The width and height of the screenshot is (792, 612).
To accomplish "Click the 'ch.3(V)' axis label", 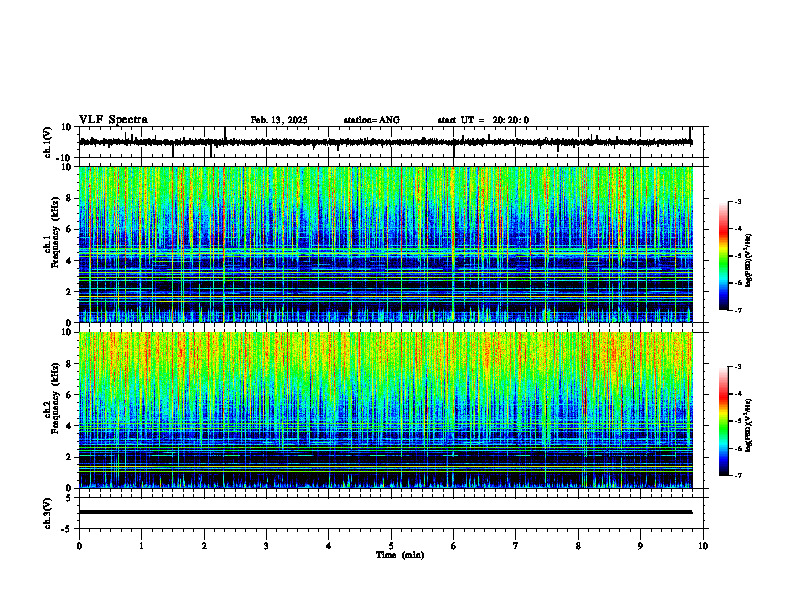I will pos(48,513).
